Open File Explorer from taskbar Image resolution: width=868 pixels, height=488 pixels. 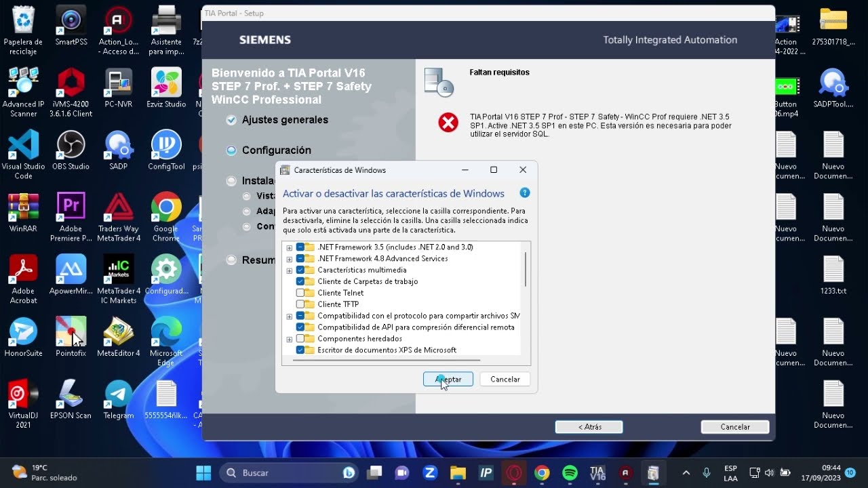(x=458, y=472)
